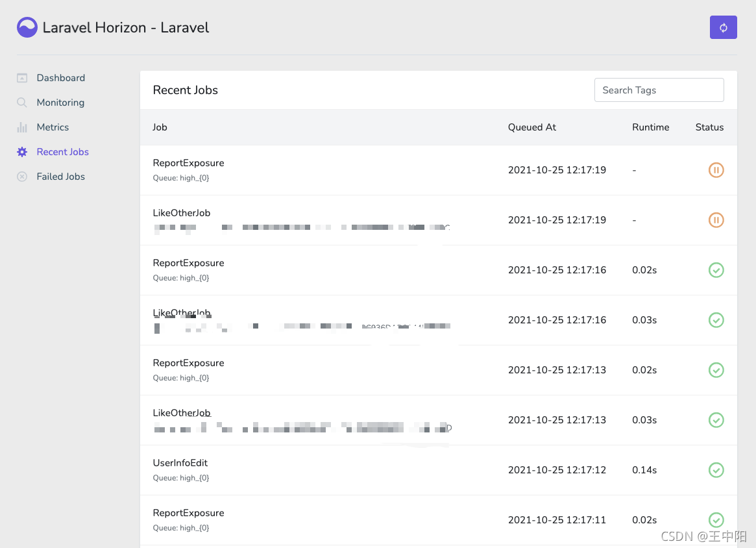Click completed status icon for UserInfoEdit
Viewport: 756px width, 548px height.
(x=716, y=470)
